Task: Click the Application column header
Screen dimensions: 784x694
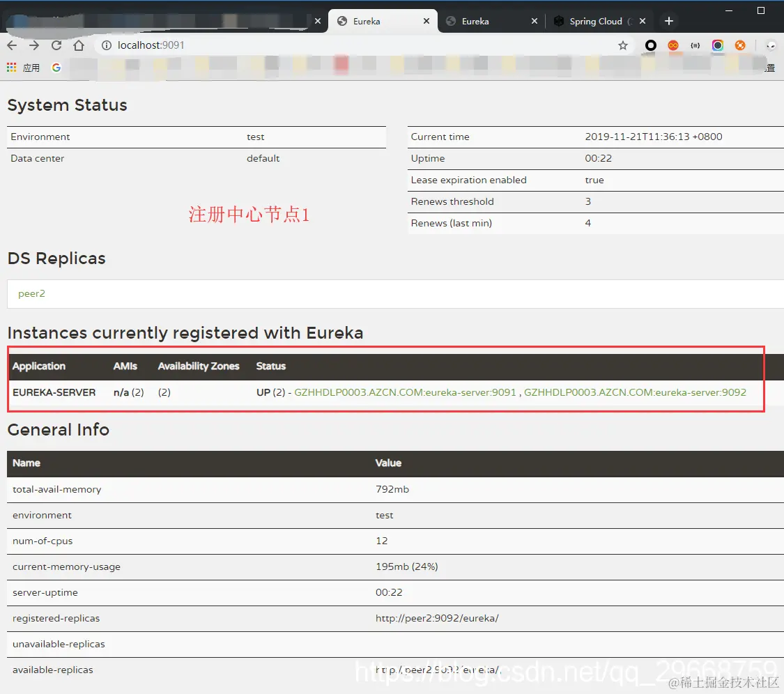Action: coord(39,366)
